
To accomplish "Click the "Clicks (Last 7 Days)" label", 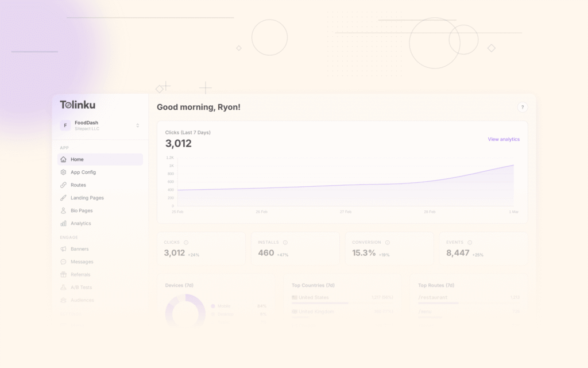I will [188, 132].
